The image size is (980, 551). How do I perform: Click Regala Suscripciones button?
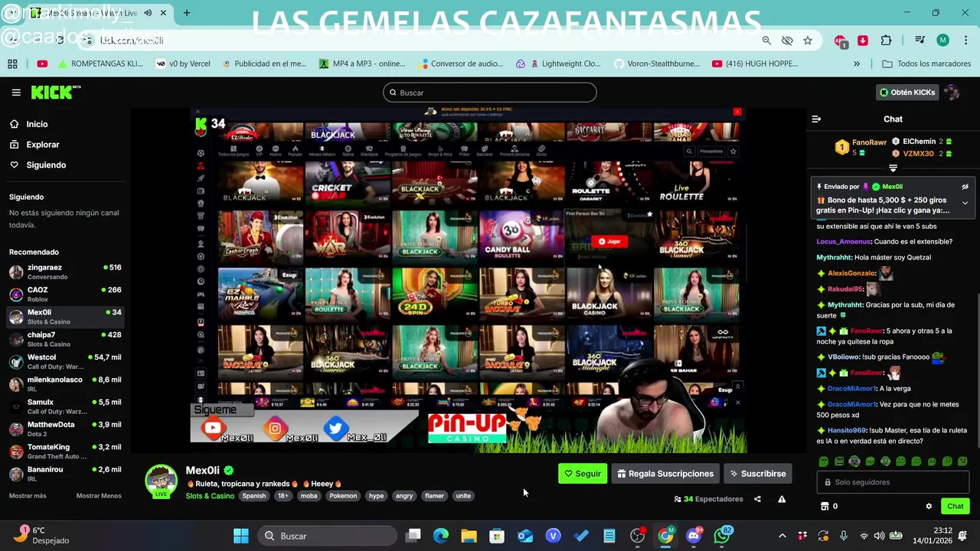point(665,474)
